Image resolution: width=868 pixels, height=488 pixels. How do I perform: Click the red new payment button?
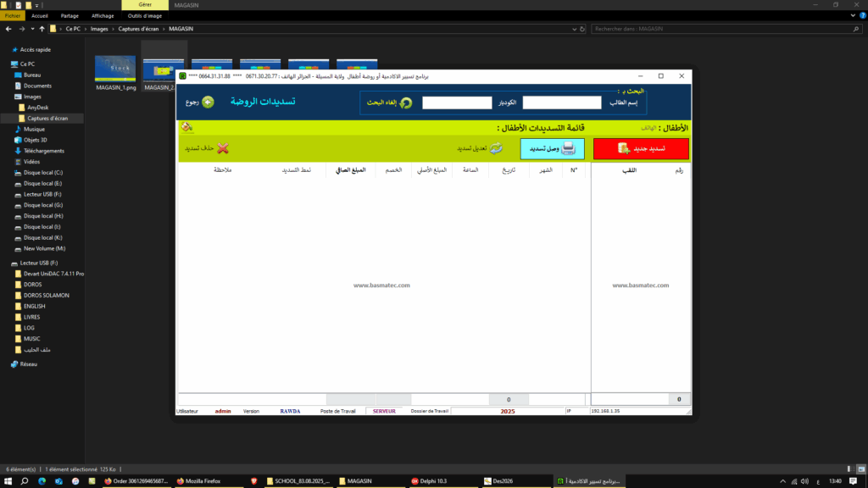pos(641,148)
